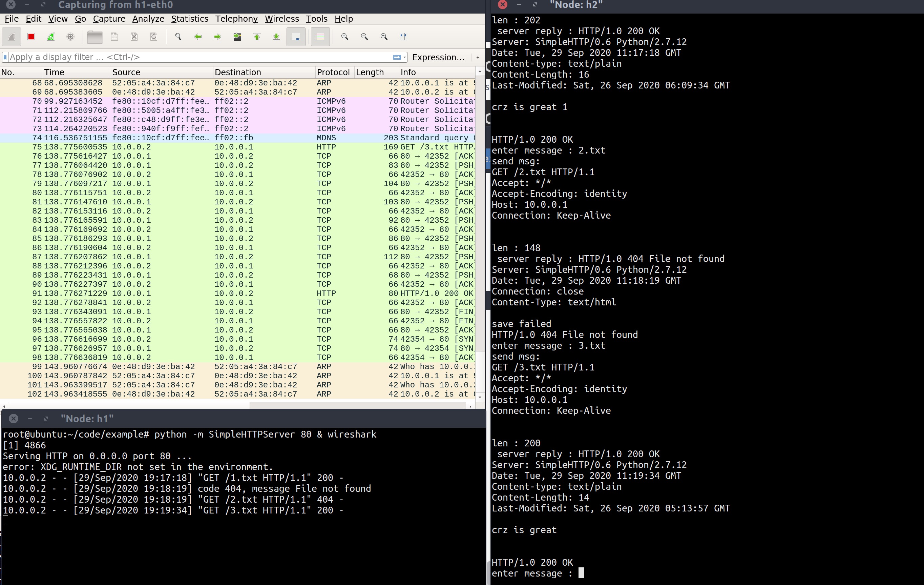The image size is (924, 585).
Task: Zoom in packet list text
Action: (344, 37)
